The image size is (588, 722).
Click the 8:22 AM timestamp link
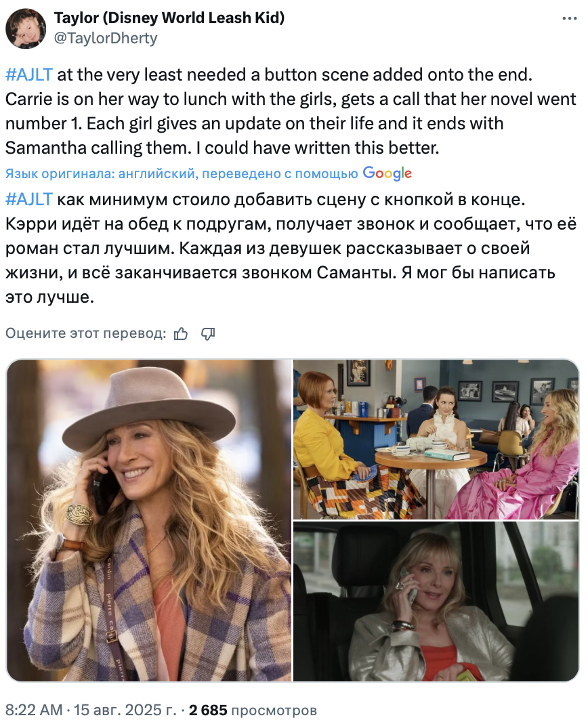(34, 710)
